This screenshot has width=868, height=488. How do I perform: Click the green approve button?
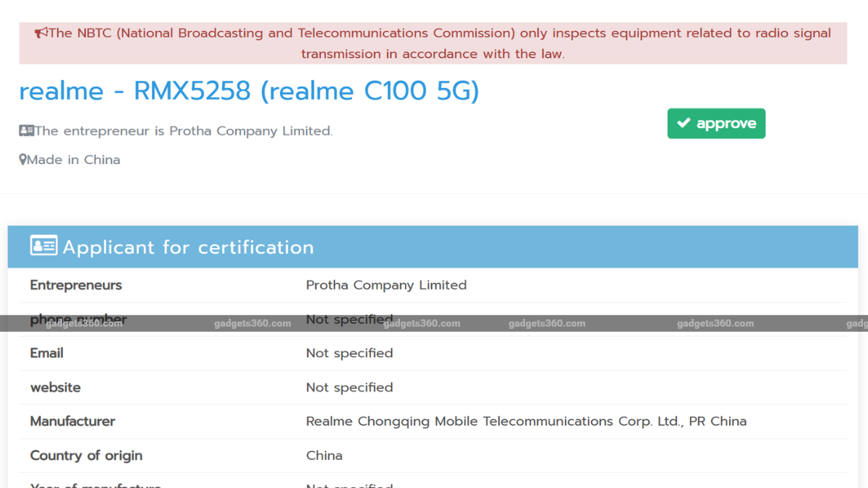tap(716, 123)
